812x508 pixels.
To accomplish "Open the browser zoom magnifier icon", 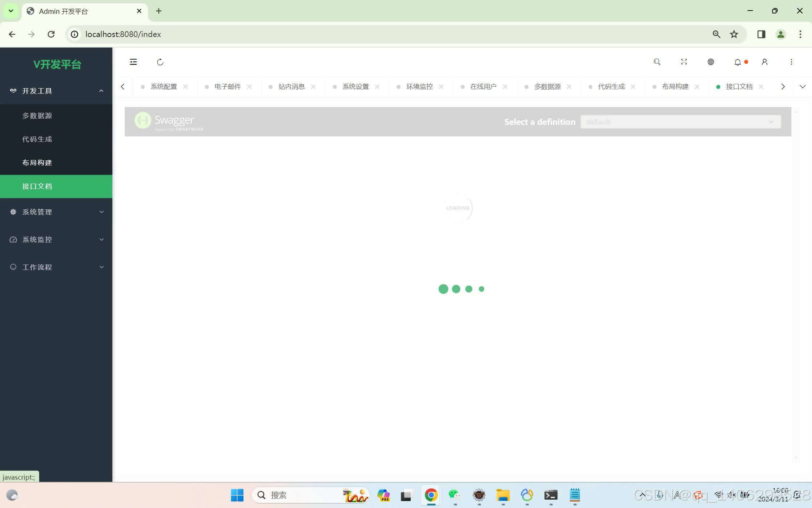I will click(716, 34).
